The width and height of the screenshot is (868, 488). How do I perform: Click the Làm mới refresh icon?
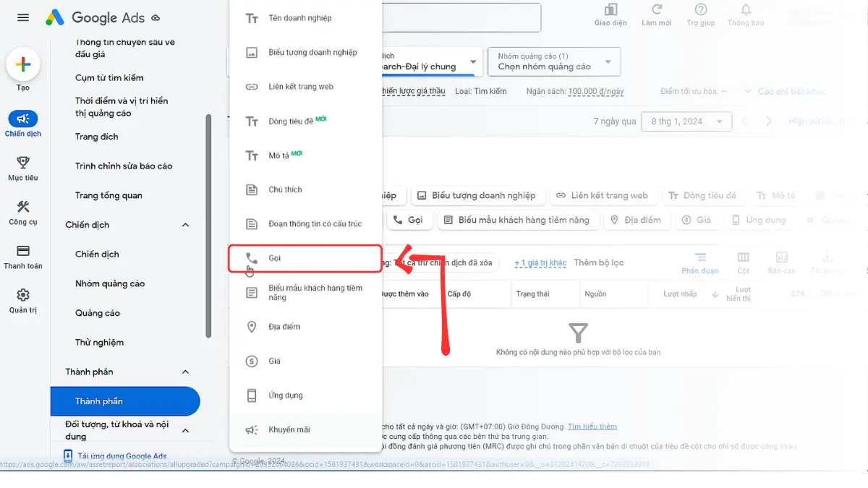coord(656,10)
